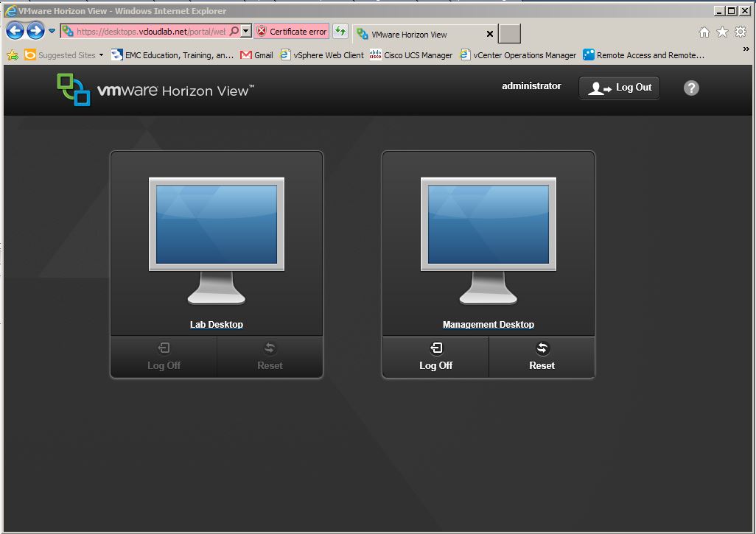Click the address bar URL field
The width and height of the screenshot is (756, 534).
(151, 32)
